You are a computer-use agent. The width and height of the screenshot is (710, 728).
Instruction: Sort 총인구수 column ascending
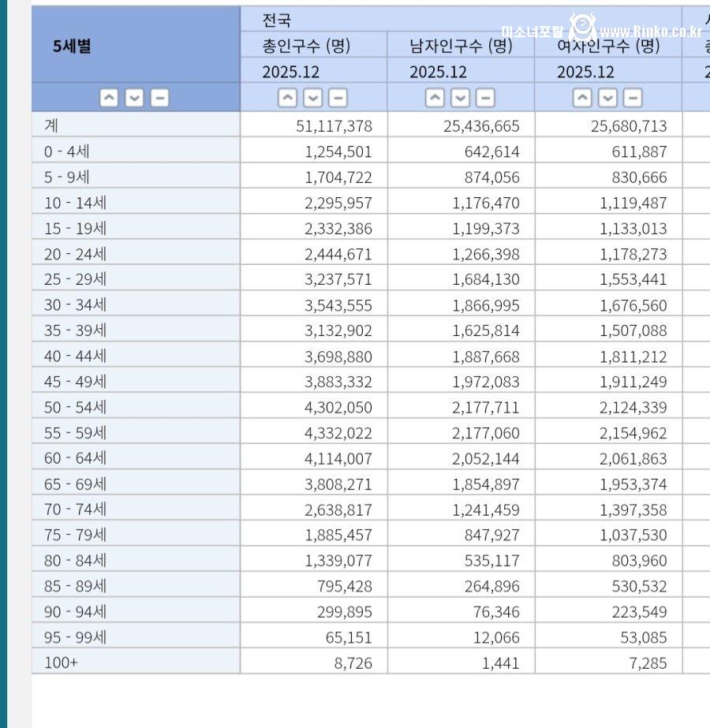(x=286, y=98)
